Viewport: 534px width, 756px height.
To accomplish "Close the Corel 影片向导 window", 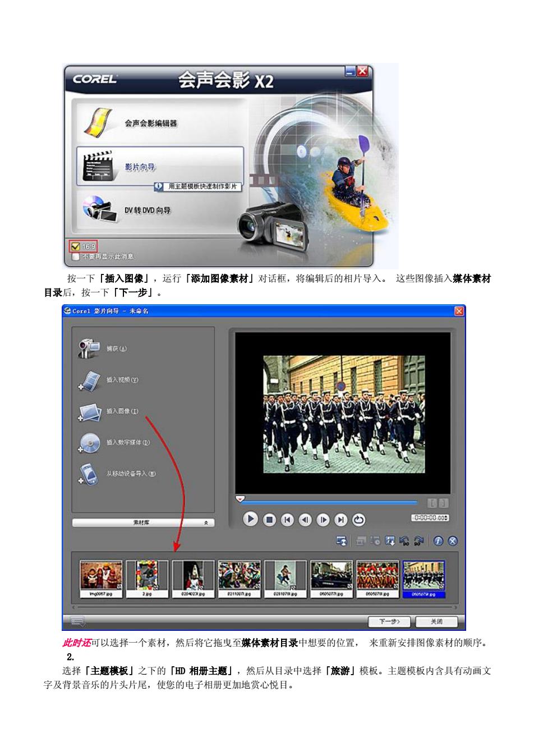I will coord(459,311).
